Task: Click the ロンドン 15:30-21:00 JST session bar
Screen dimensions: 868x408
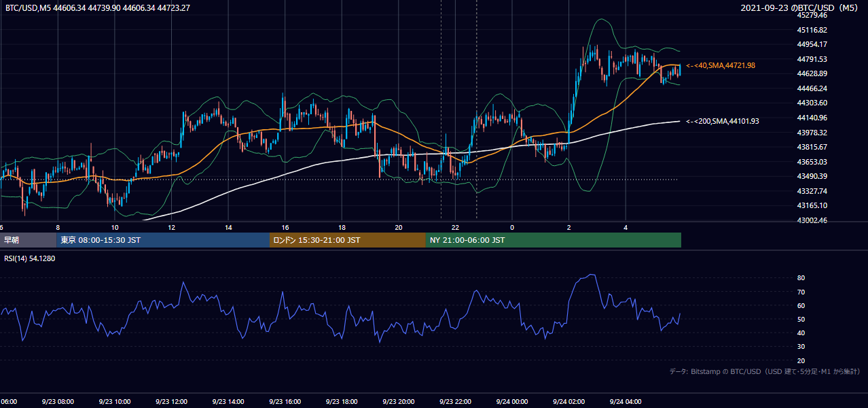Action: click(x=348, y=240)
